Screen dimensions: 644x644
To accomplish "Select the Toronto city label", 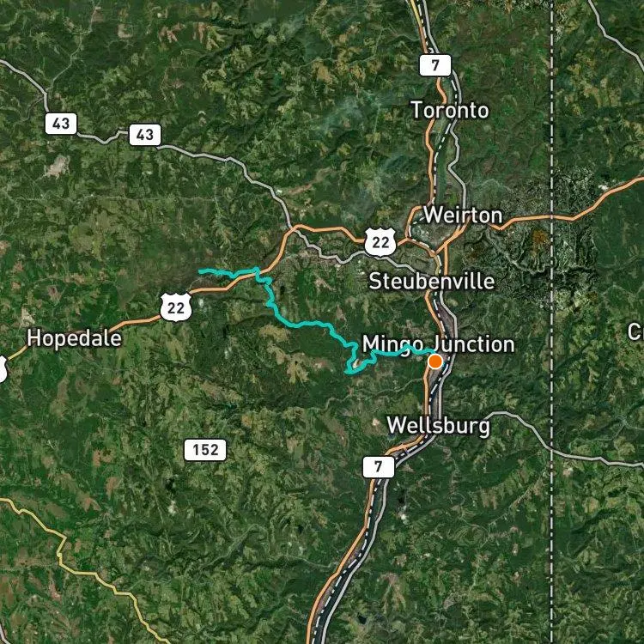I will [x=450, y=110].
